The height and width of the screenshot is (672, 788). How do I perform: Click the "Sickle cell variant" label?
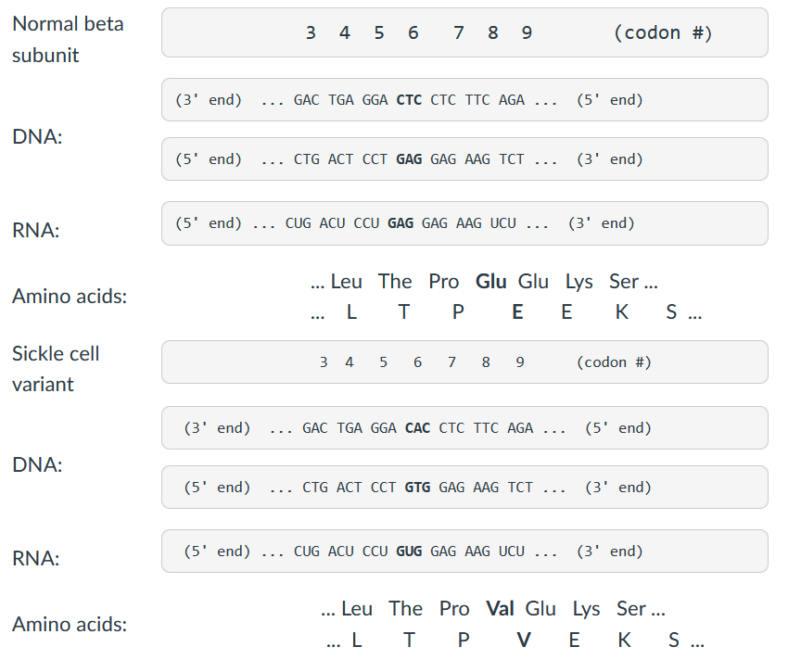click(56, 368)
